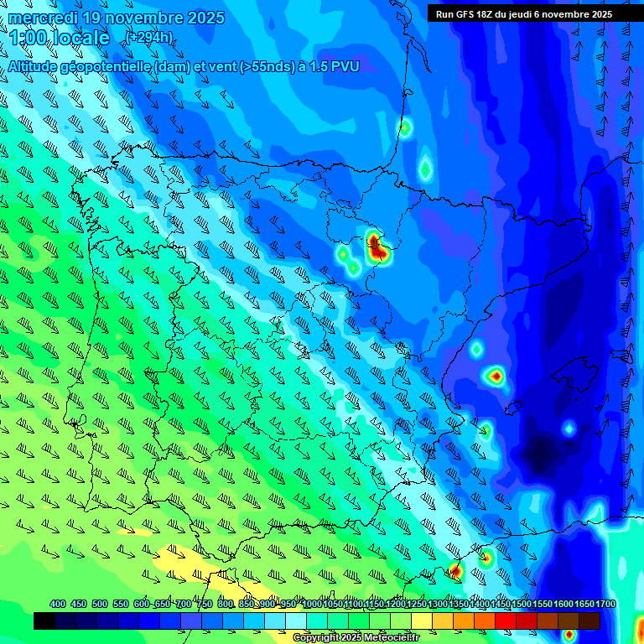Screen dimensions: 644x644
Task: Click the orange hotspot on the southern coast
Action: click(x=454, y=570)
